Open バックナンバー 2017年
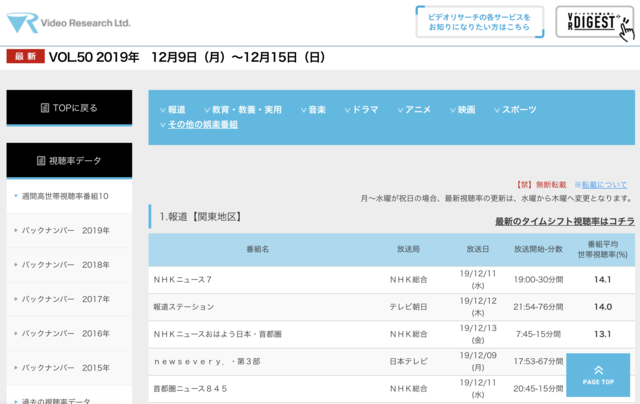The height and width of the screenshot is (404, 640). click(69, 299)
